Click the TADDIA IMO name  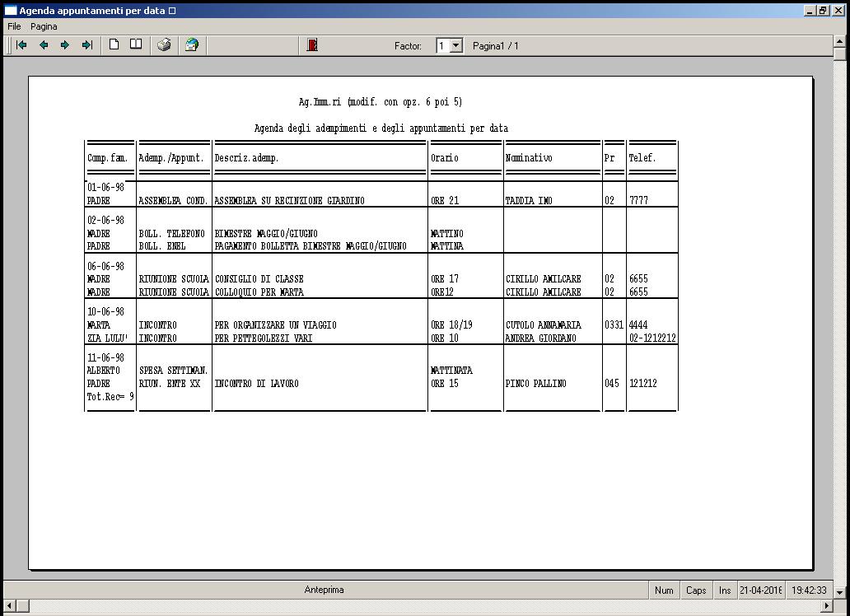coord(529,201)
